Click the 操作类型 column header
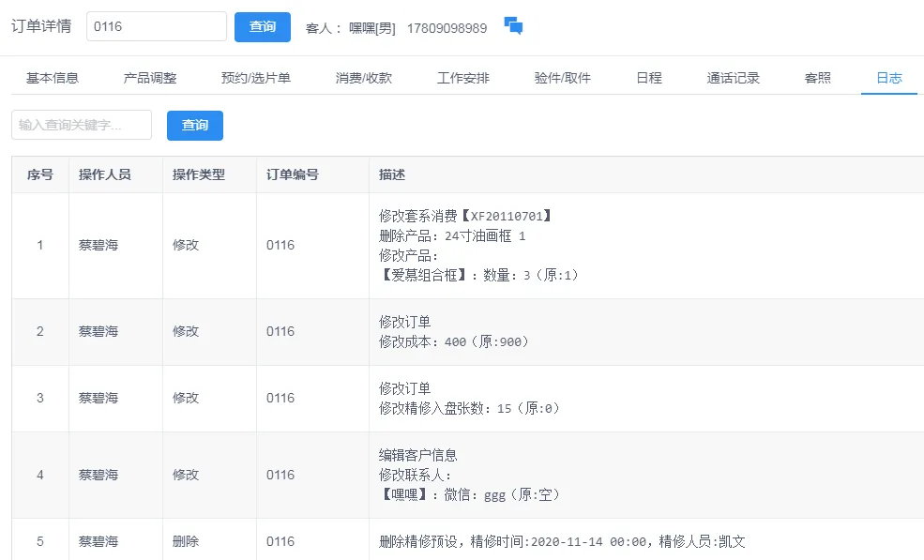The image size is (924, 560). (199, 174)
